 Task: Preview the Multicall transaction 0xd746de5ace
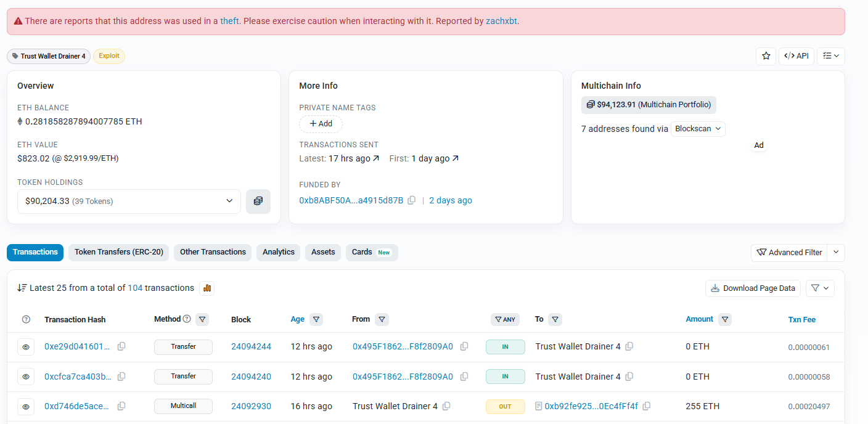coord(26,406)
